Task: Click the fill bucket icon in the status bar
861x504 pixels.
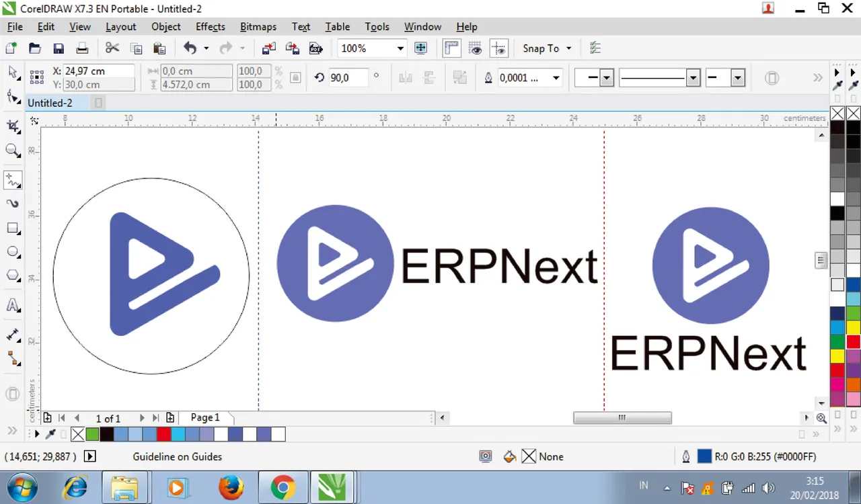Action: tap(510, 457)
